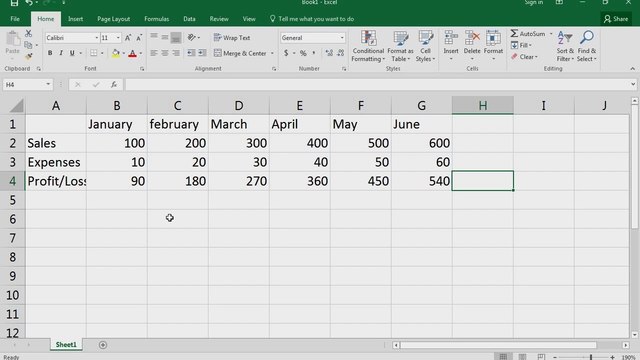Click the Decrease Decimal icon
Viewport: 640px width, 360px height.
[341, 53]
